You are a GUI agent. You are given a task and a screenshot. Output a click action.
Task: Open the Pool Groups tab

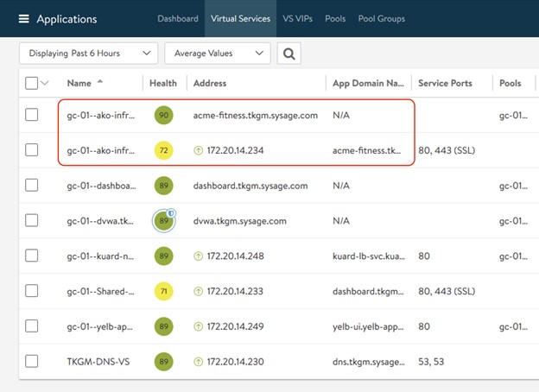pyautogui.click(x=383, y=19)
